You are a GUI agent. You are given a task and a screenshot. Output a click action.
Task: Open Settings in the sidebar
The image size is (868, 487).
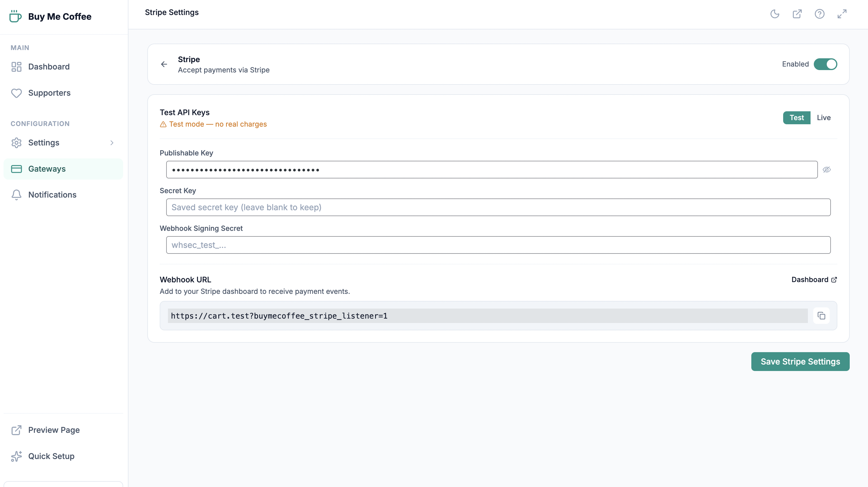pos(63,143)
